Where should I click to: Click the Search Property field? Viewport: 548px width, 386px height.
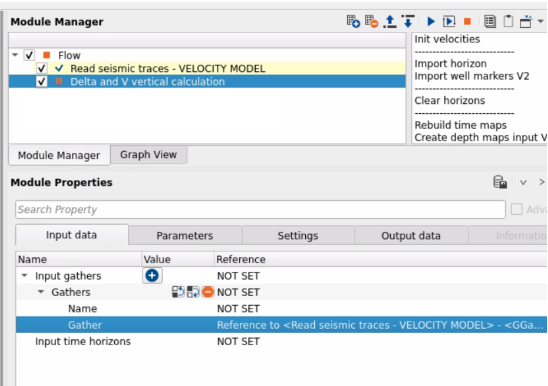pyautogui.click(x=260, y=209)
